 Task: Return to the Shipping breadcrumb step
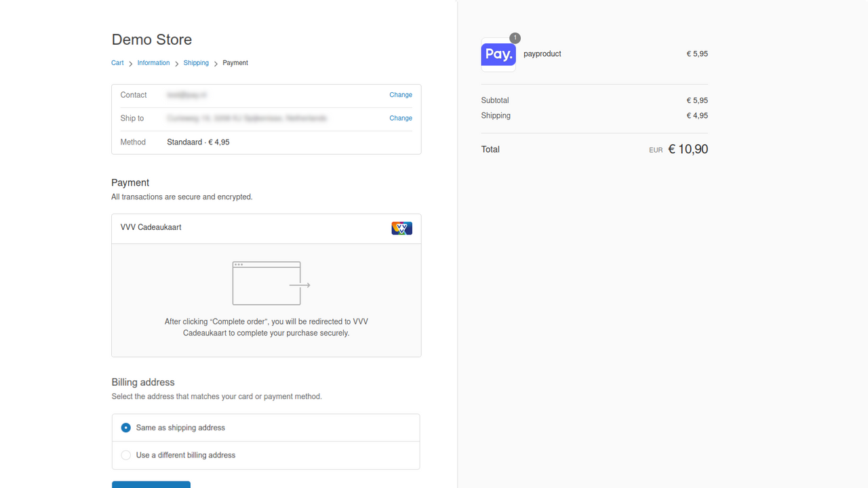(x=196, y=63)
